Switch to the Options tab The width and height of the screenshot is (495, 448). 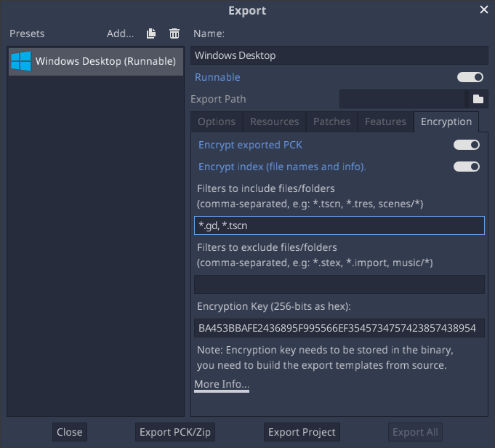(x=217, y=121)
